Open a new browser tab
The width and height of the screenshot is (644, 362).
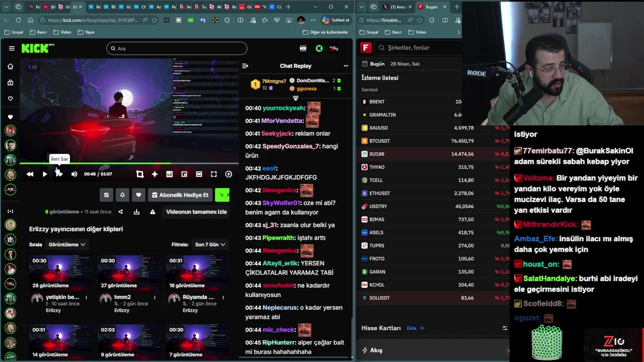pyautogui.click(x=288, y=7)
